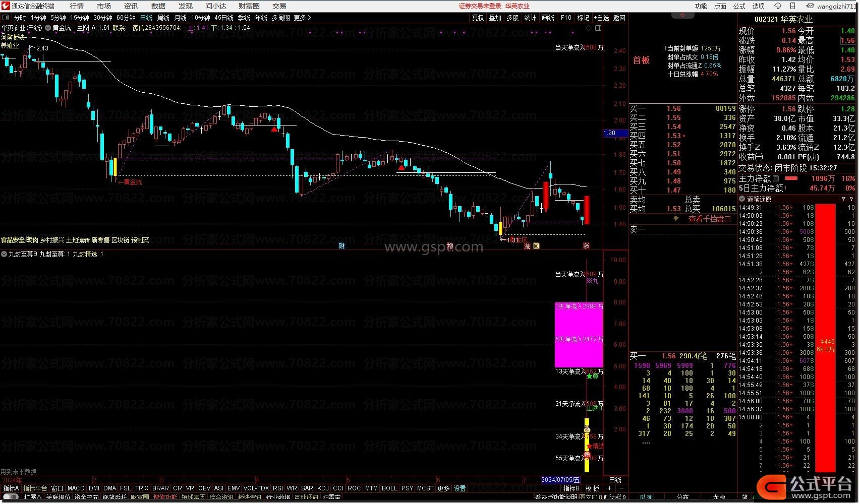
Task: Click the filter funnel icon in 逐笔还原 panel
Action: [x=843, y=199]
